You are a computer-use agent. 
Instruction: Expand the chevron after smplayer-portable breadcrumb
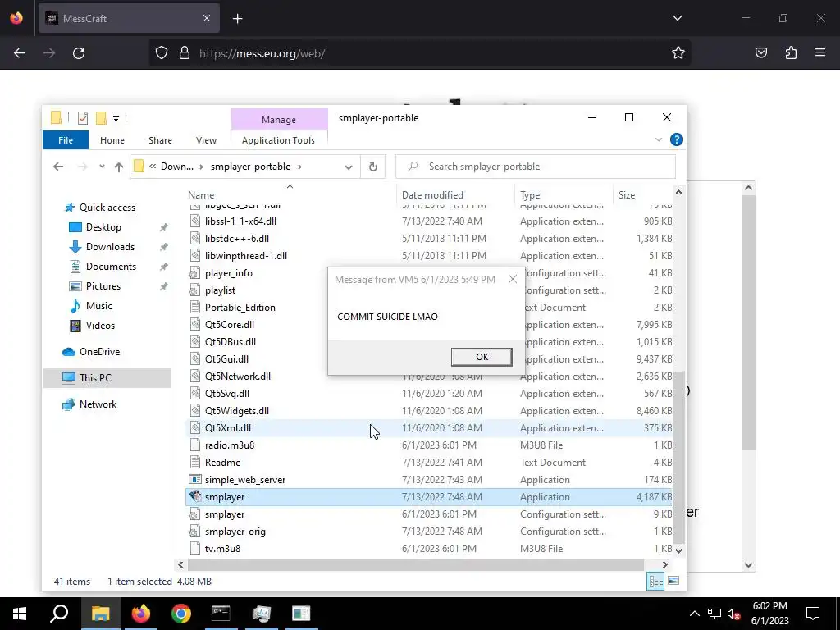pos(299,167)
